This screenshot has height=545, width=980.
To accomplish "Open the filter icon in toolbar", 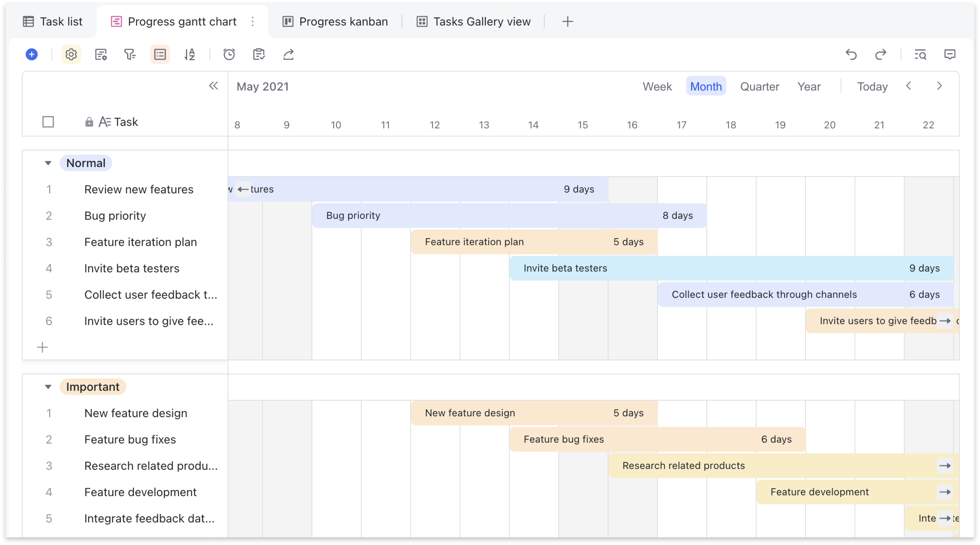I will (x=130, y=54).
